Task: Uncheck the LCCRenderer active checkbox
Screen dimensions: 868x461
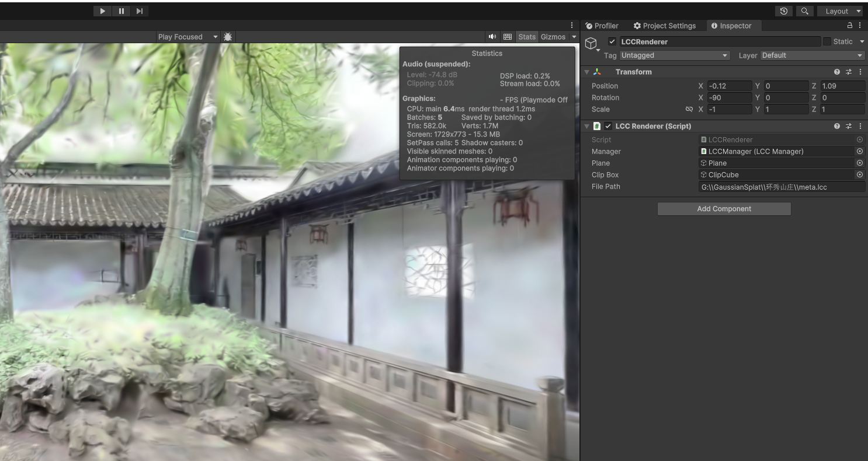Action: coord(612,41)
